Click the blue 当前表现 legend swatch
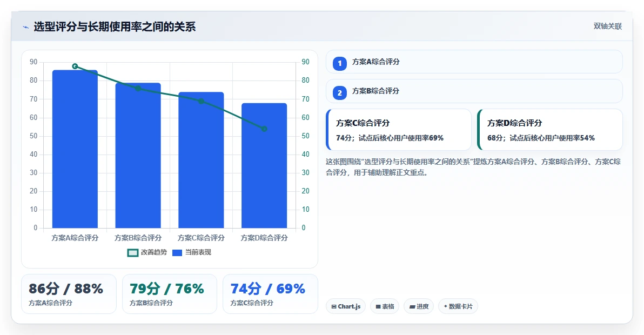The height and width of the screenshot is (335, 644). [x=177, y=253]
